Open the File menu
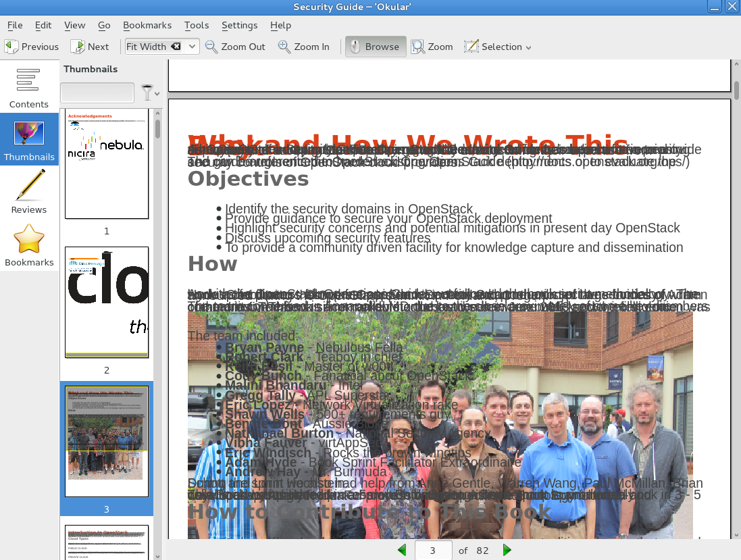741x560 pixels. click(x=15, y=26)
